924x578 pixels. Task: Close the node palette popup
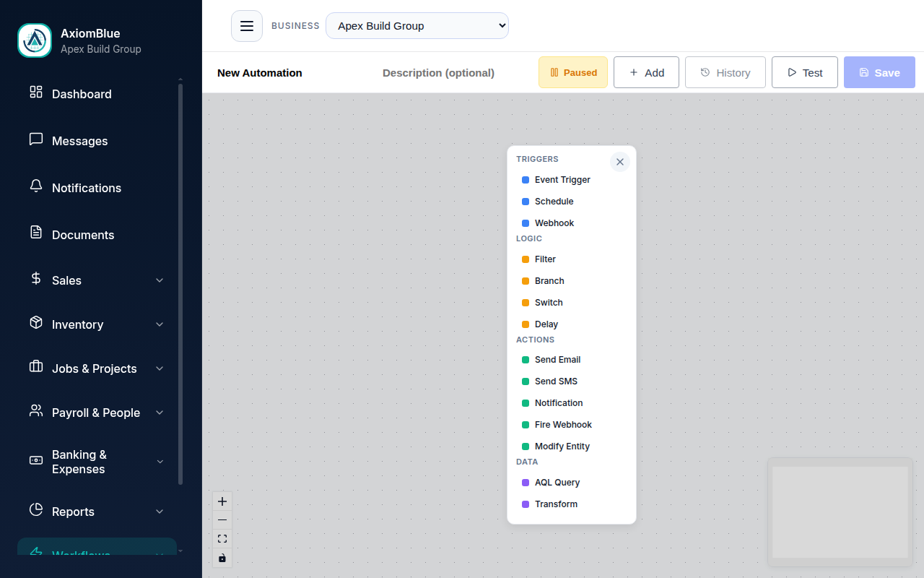[620, 162]
